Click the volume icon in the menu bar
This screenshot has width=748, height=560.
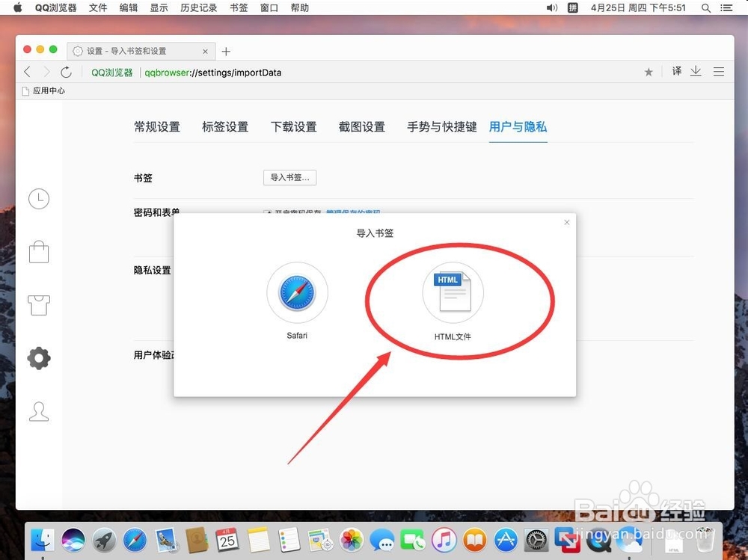coord(552,7)
